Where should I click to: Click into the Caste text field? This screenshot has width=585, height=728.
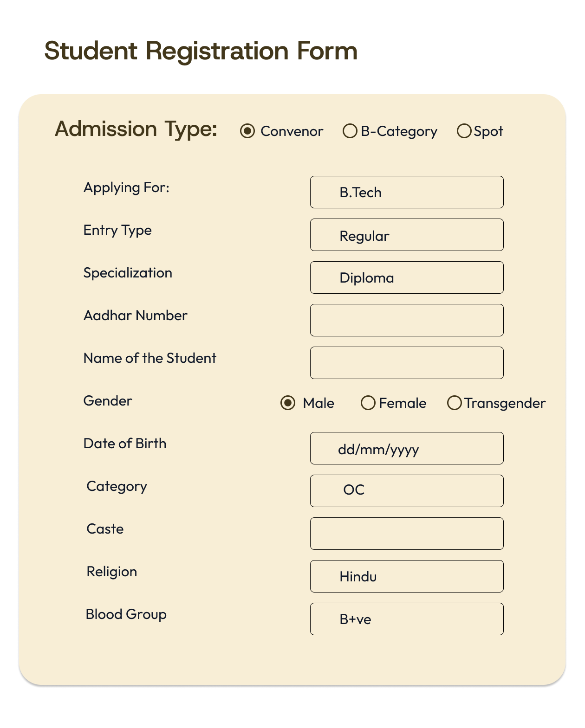407,534
